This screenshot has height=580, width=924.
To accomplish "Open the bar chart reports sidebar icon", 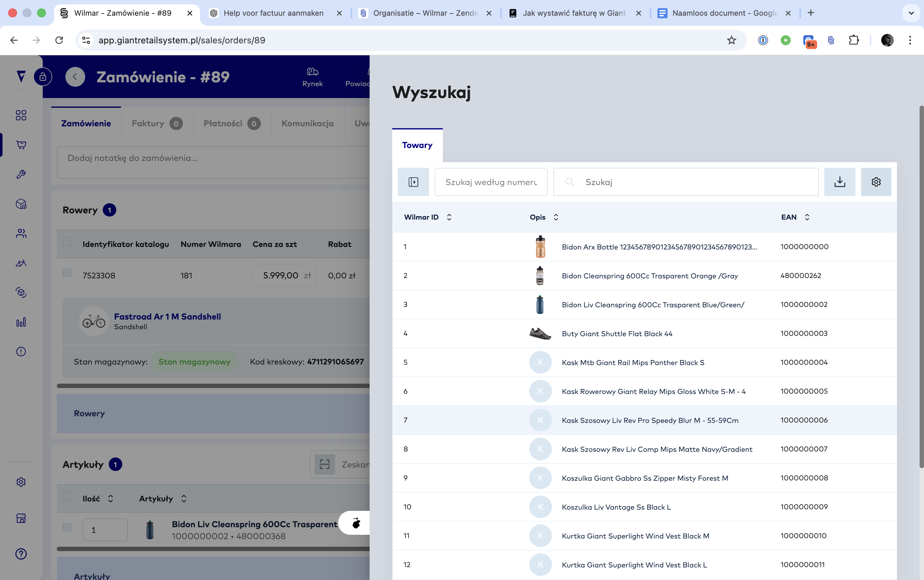I will (21, 322).
